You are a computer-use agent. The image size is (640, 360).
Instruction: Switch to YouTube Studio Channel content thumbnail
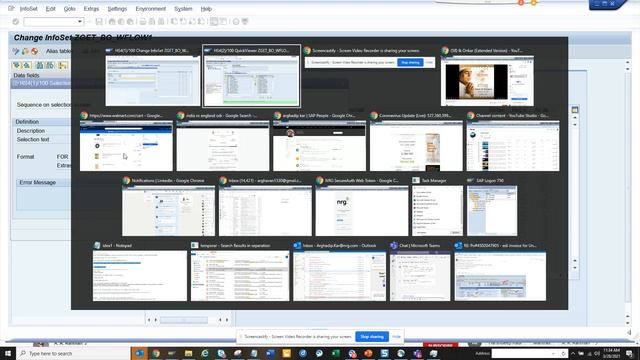pos(513,142)
